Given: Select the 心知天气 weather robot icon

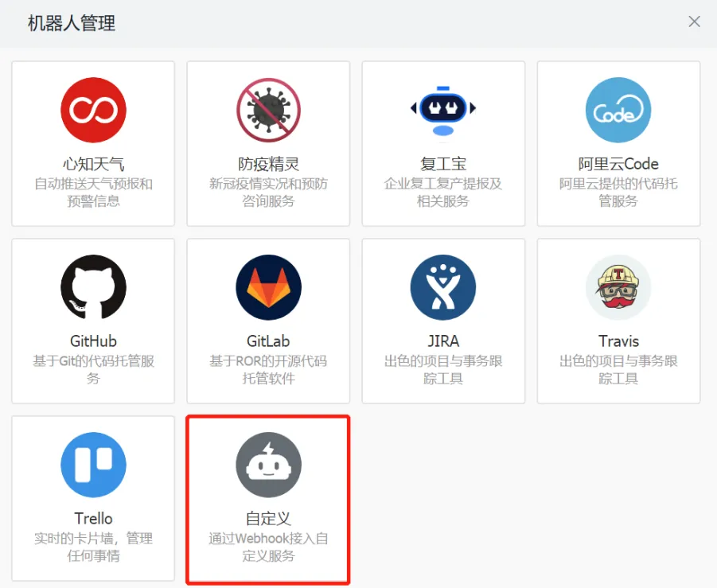Looking at the screenshot, I should tap(92, 110).
